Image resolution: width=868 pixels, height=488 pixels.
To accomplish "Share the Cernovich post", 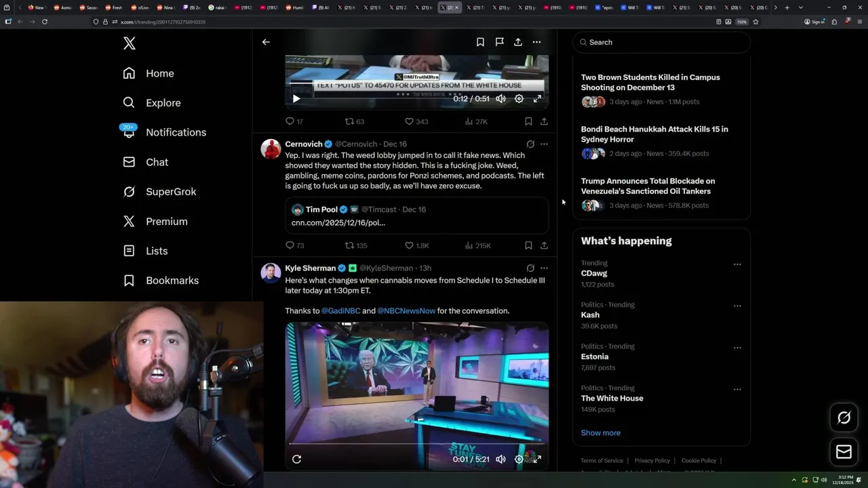I will 544,245.
